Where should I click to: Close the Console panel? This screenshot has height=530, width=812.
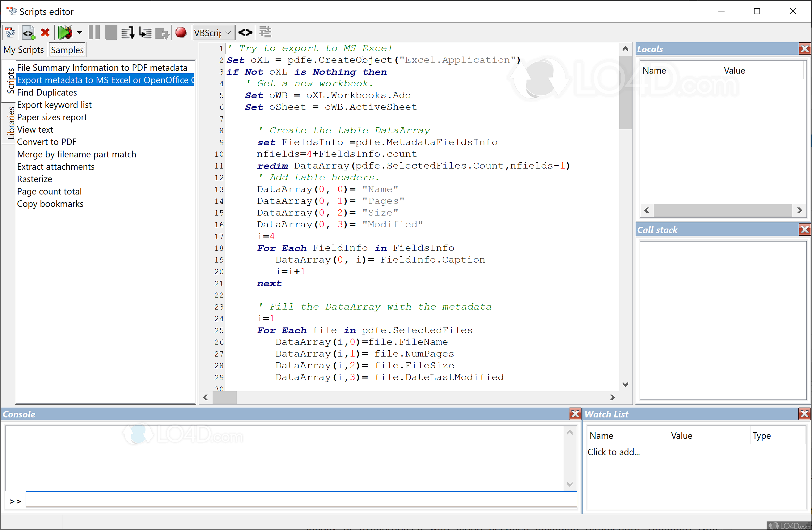(x=575, y=414)
